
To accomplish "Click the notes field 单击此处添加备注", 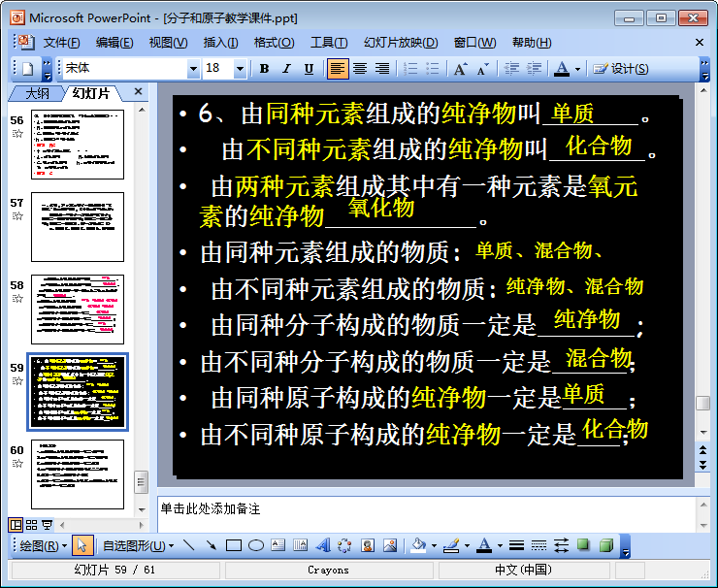I will (x=427, y=514).
